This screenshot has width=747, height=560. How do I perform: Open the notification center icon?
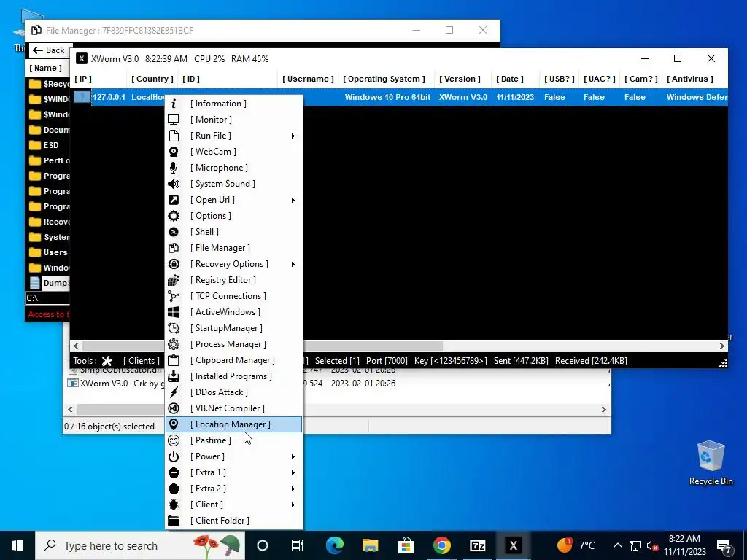(724, 546)
